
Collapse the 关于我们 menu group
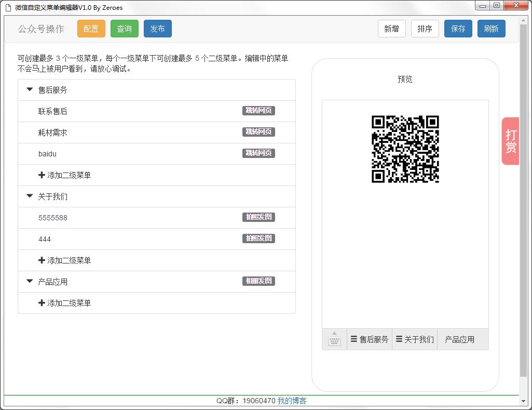click(30, 196)
